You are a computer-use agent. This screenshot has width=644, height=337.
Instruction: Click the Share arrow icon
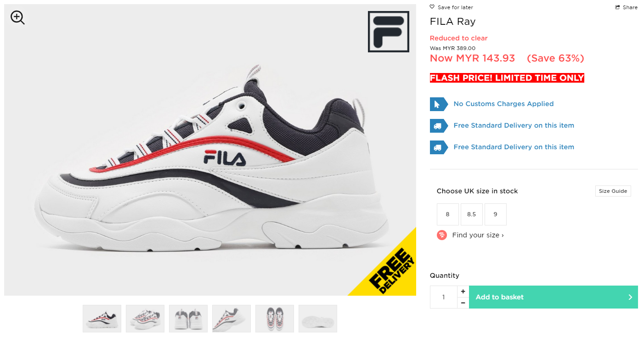click(x=618, y=7)
